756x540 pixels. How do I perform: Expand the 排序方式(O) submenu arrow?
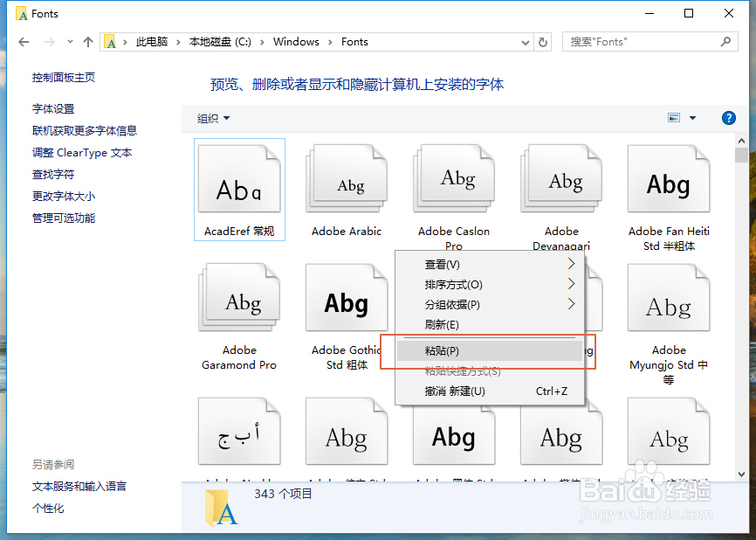pos(571,284)
